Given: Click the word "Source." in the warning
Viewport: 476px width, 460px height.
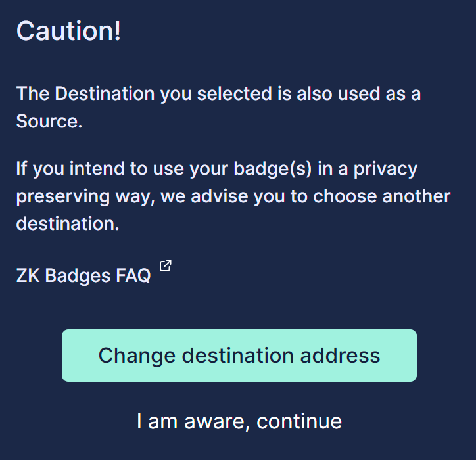Looking at the screenshot, I should 49,122.
